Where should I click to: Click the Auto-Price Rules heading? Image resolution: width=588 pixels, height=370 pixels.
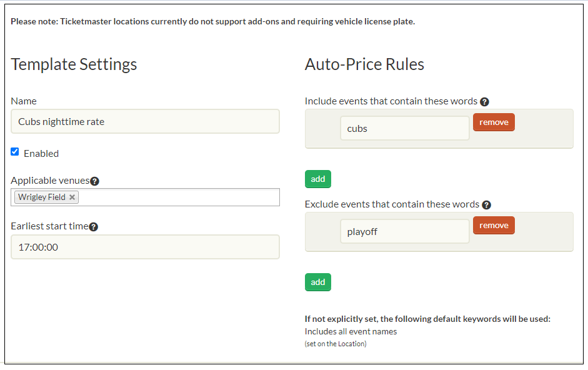point(364,64)
